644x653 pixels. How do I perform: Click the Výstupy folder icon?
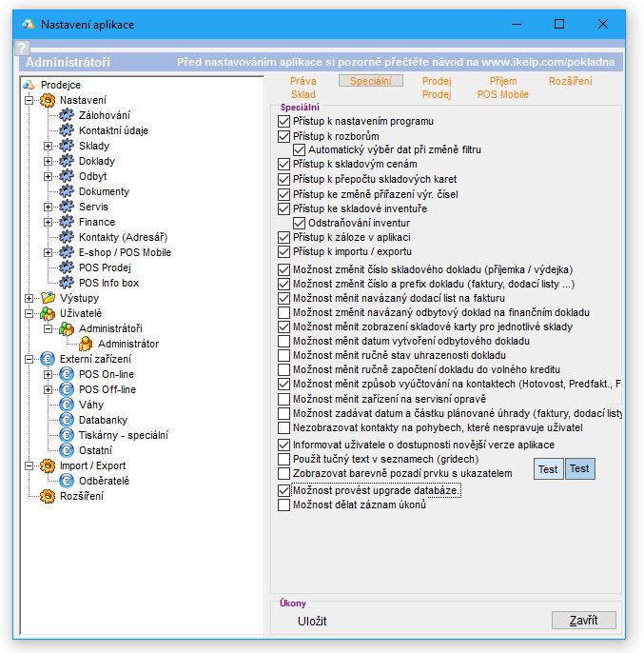click(48, 298)
